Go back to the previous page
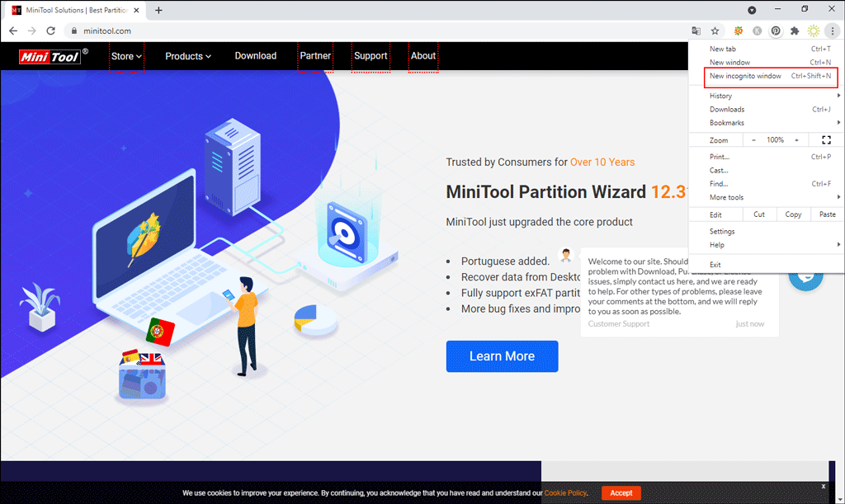The height and width of the screenshot is (504, 845). 13,31
